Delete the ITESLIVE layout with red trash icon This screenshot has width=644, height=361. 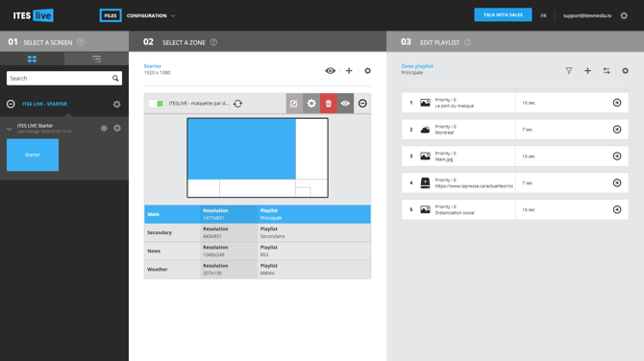(x=328, y=104)
